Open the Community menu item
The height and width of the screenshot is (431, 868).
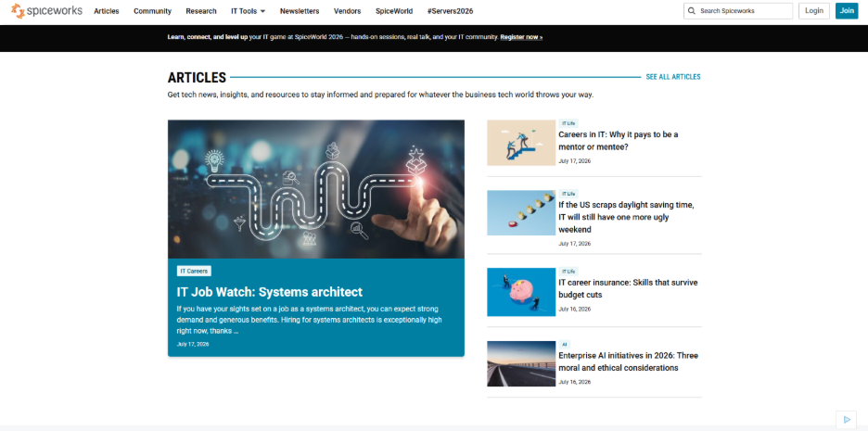coord(152,11)
